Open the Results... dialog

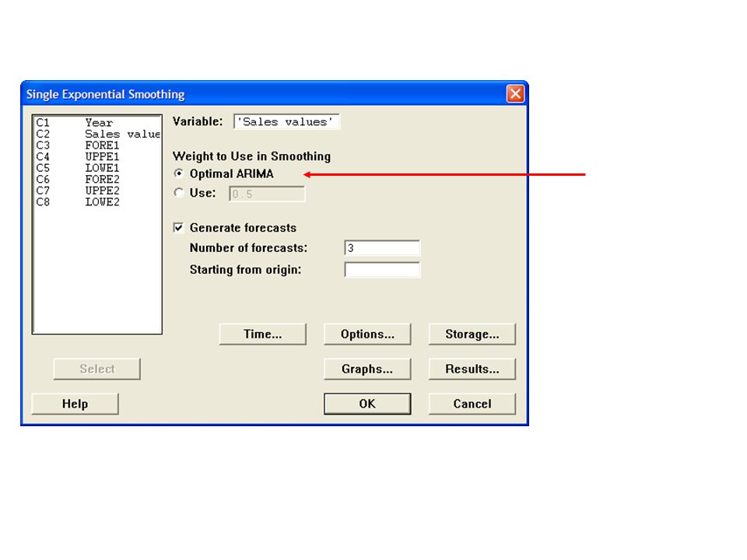point(472,369)
